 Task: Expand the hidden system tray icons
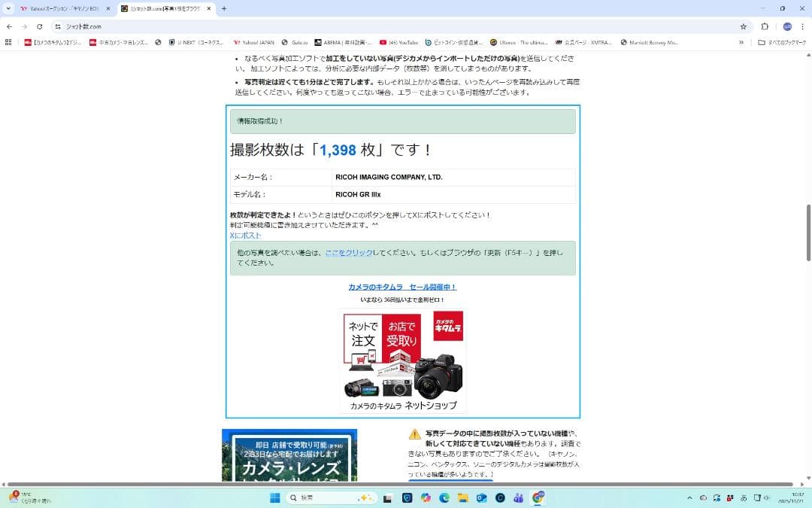pos(689,497)
